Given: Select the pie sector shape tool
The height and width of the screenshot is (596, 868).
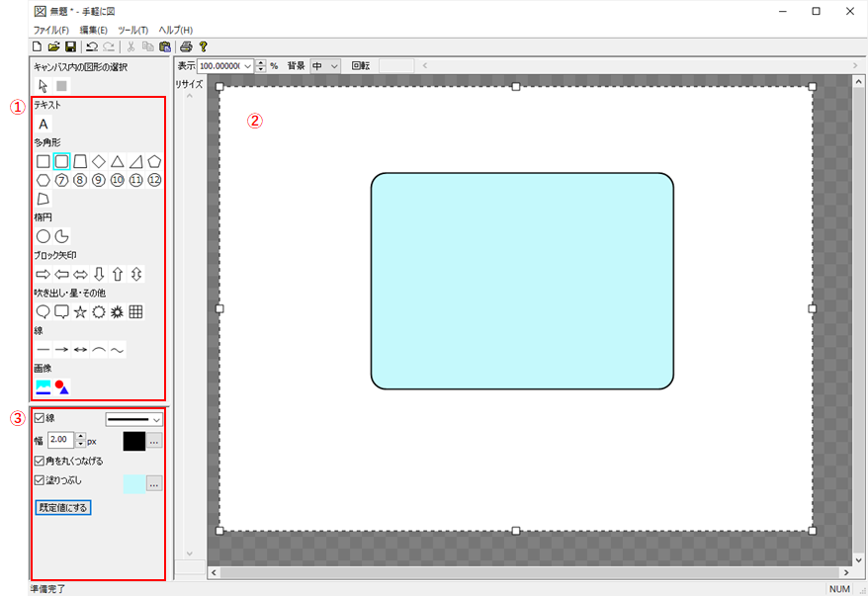Looking at the screenshot, I should 61,236.
